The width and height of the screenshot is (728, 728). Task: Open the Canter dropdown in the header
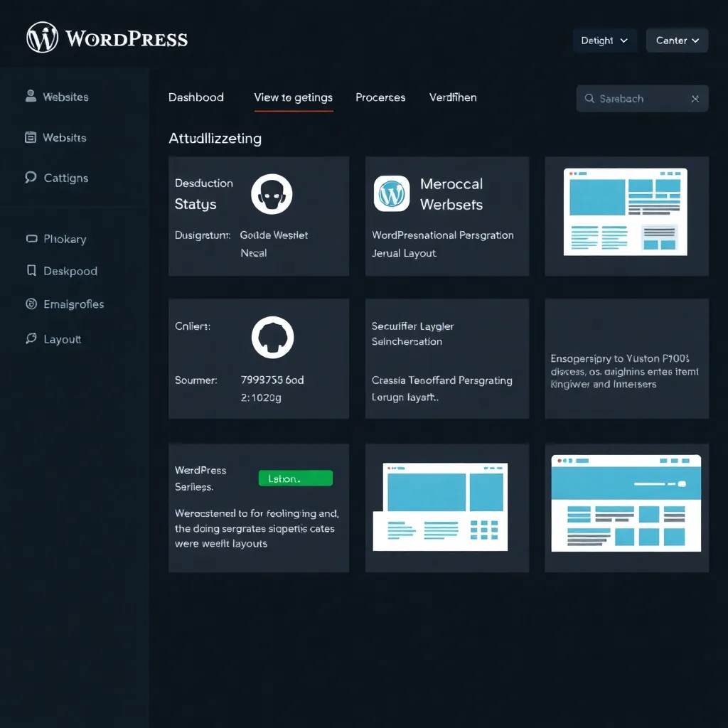point(676,41)
